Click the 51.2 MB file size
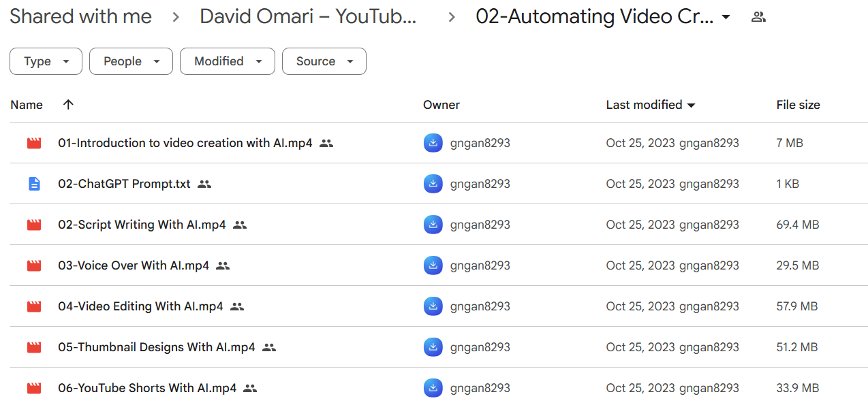 797,347
